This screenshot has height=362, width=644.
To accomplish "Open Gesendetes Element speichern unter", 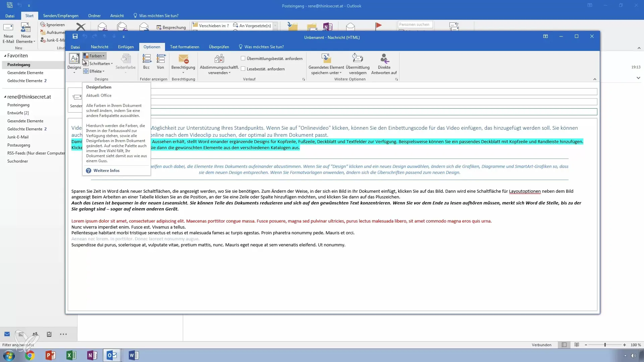I will click(326, 64).
